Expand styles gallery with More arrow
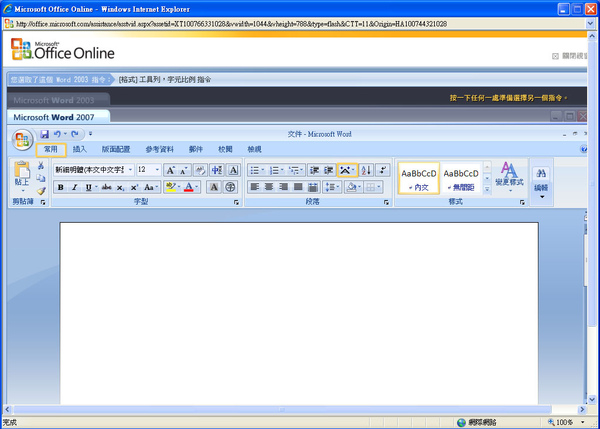The width and height of the screenshot is (600, 429). [x=487, y=189]
